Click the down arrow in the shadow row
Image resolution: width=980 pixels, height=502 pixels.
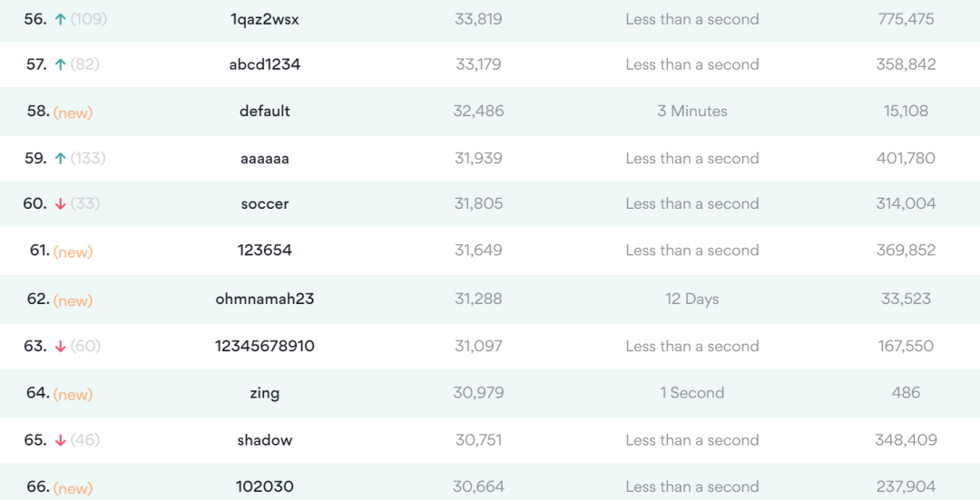[60, 440]
